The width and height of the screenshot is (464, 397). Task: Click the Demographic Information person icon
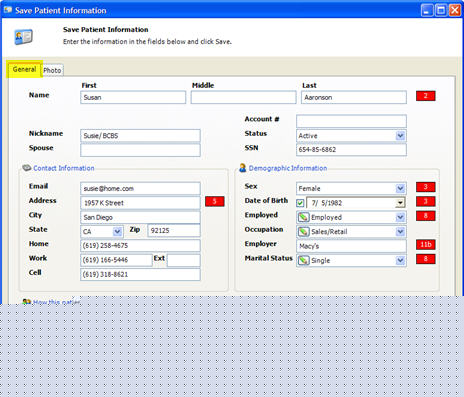(243, 168)
